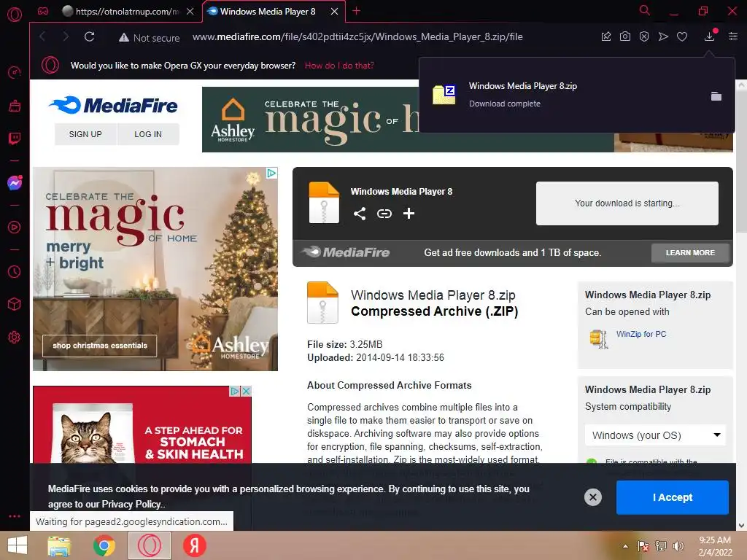Open sidebar setup three dots
This screenshot has height=560, width=747.
click(x=15, y=516)
